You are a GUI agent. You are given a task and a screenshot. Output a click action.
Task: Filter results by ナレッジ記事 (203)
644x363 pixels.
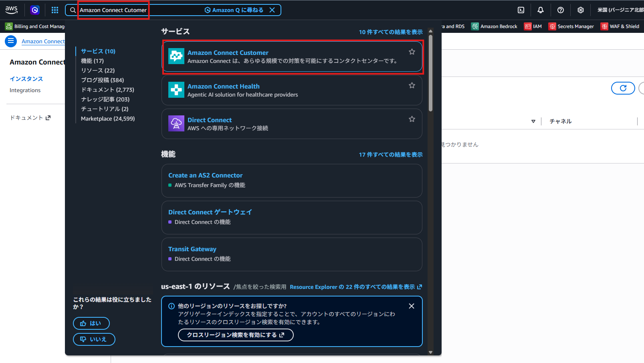[105, 99]
